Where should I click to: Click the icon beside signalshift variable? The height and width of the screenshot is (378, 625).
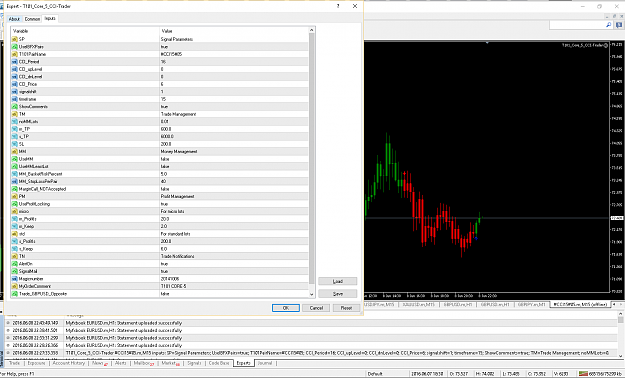(x=15, y=92)
